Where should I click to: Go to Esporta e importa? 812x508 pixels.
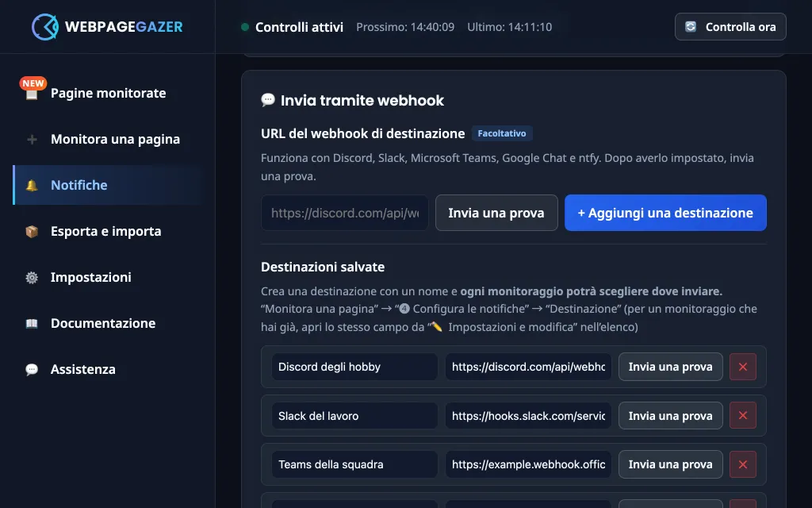(x=108, y=231)
